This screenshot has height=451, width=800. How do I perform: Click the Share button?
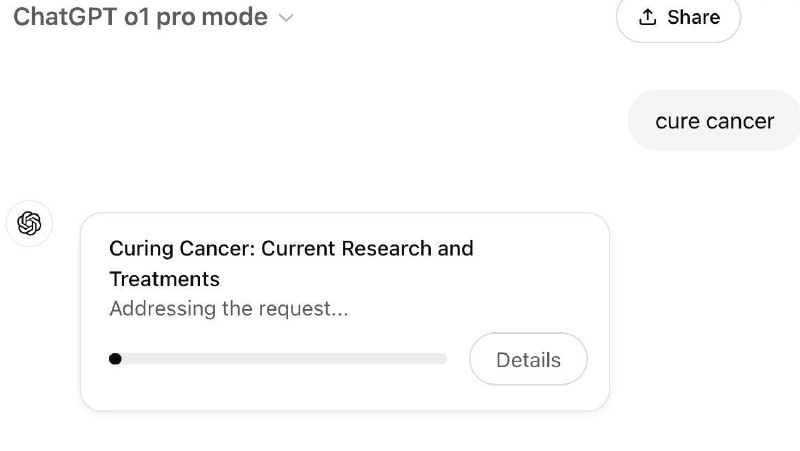tap(679, 18)
